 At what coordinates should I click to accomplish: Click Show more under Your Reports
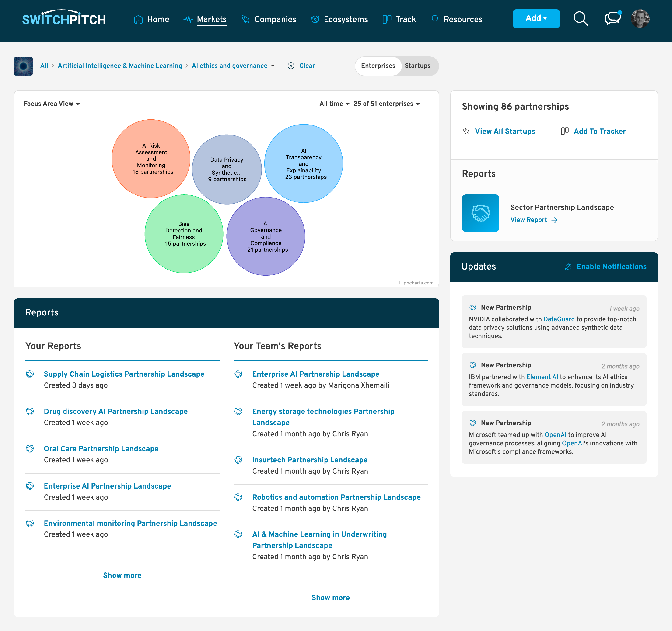122,575
